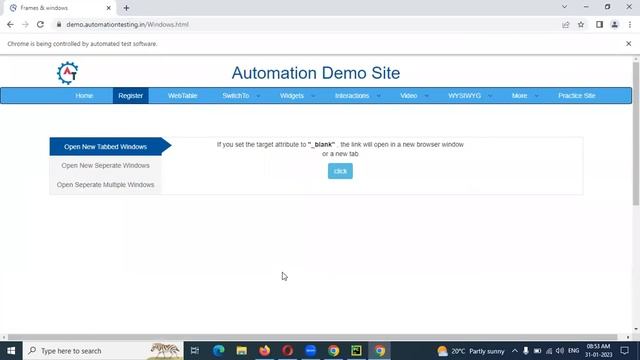
Task: Open the Practice Site link
Action: [577, 96]
